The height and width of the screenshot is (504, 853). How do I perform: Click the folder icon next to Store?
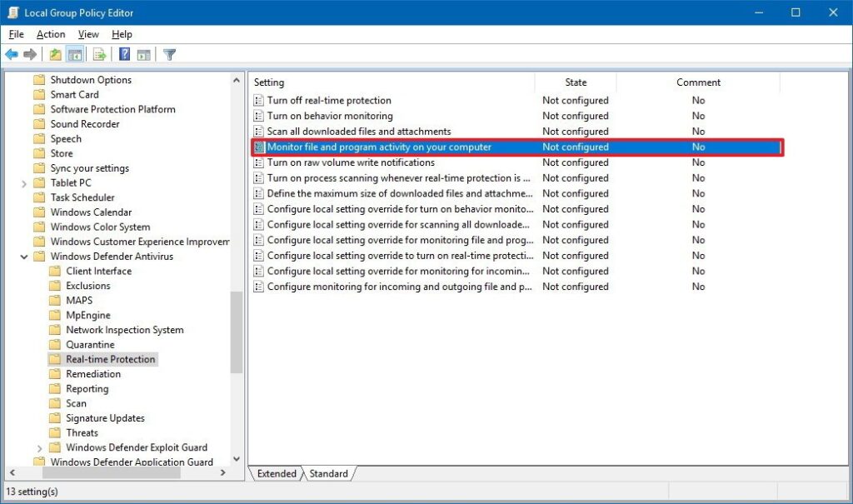39,153
